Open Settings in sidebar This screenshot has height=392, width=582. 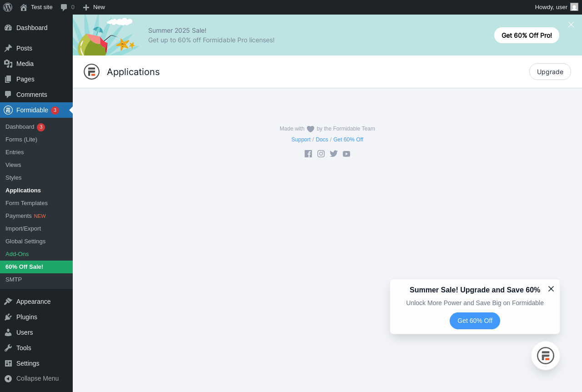[36, 363]
